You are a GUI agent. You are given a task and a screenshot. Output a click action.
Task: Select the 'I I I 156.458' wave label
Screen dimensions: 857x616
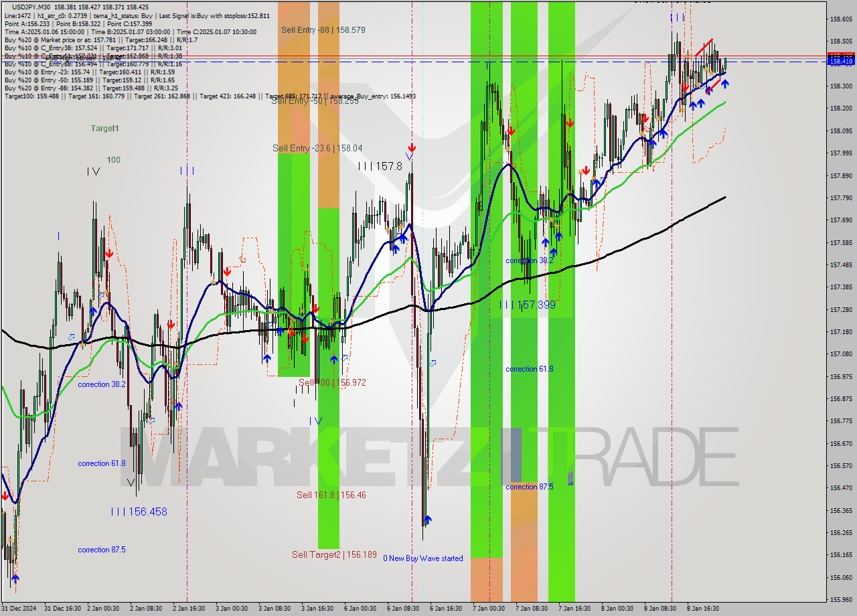[x=139, y=512]
